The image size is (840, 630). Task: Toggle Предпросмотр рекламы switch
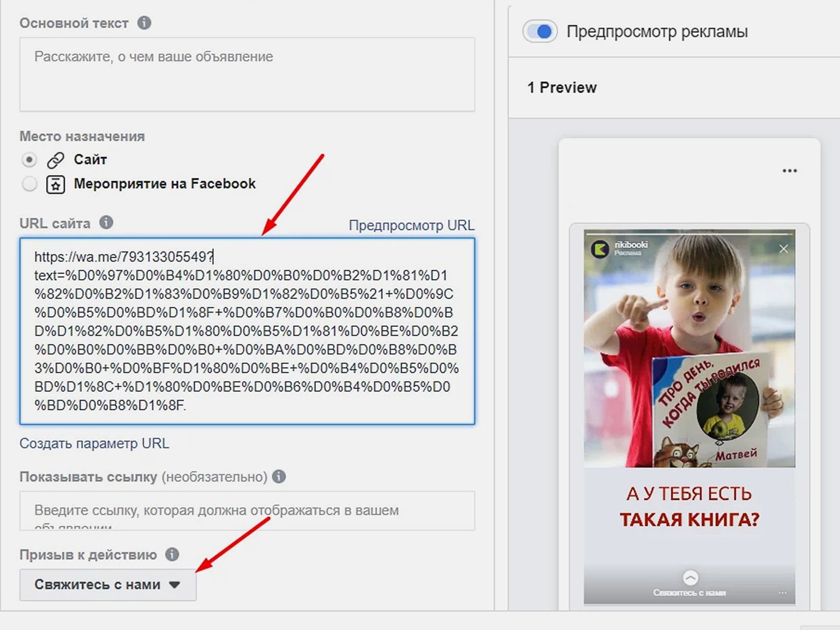[540, 32]
